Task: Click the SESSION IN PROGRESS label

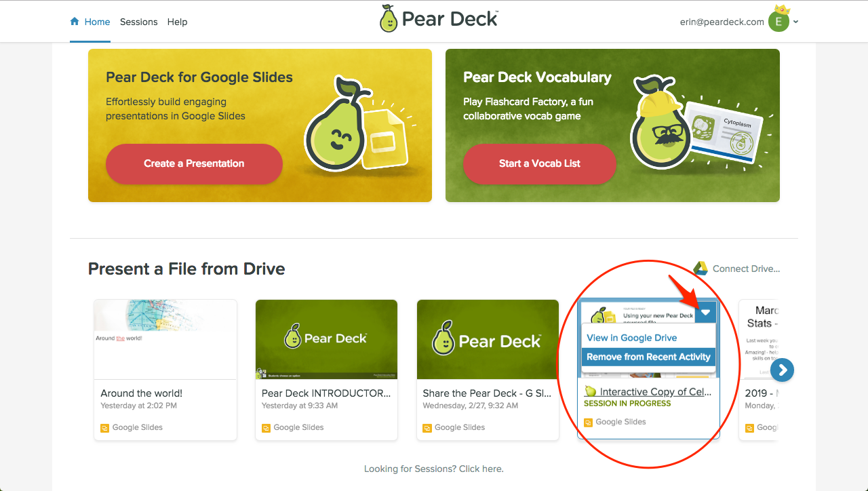Action: click(x=627, y=404)
